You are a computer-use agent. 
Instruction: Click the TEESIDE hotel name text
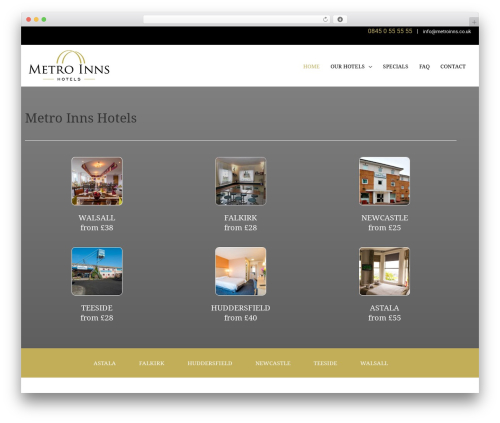[x=97, y=308]
